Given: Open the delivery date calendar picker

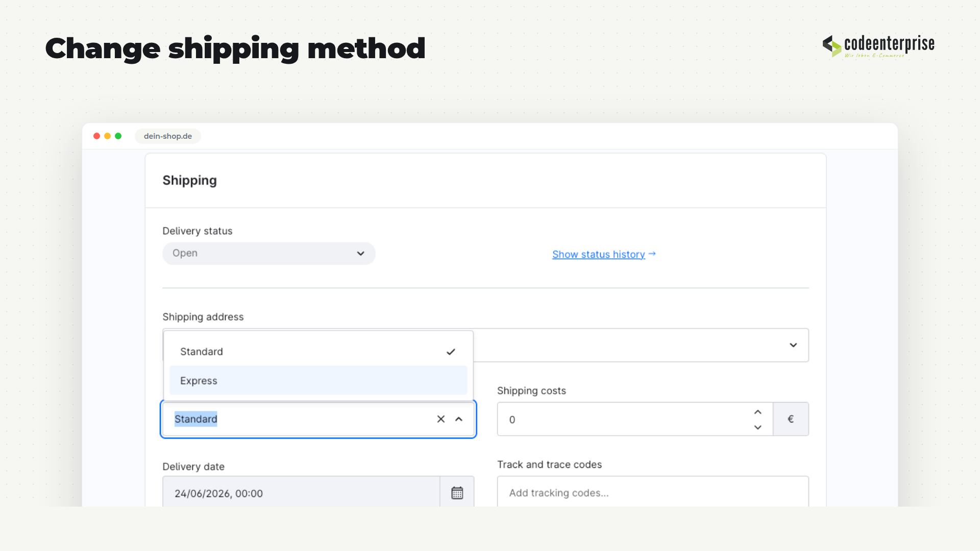Looking at the screenshot, I should point(457,493).
